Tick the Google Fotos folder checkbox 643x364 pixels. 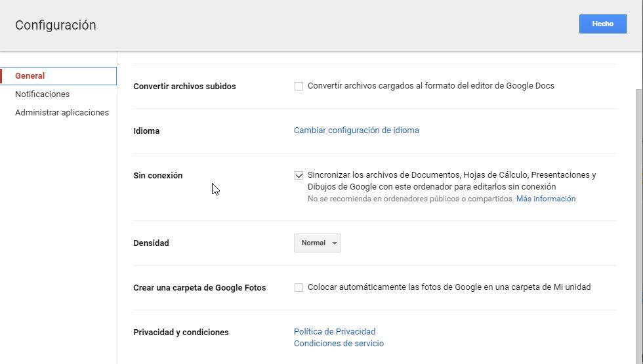[x=299, y=287]
